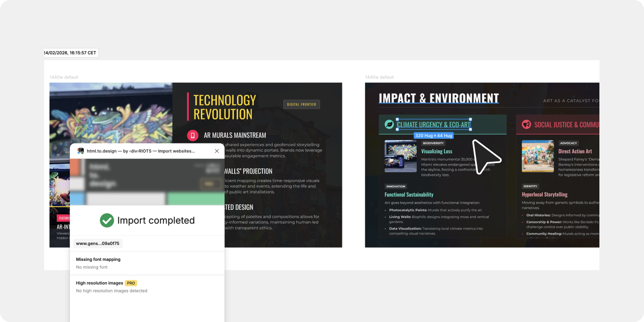Click the PRO badge next to High resolution images
The image size is (644, 322).
(131, 283)
